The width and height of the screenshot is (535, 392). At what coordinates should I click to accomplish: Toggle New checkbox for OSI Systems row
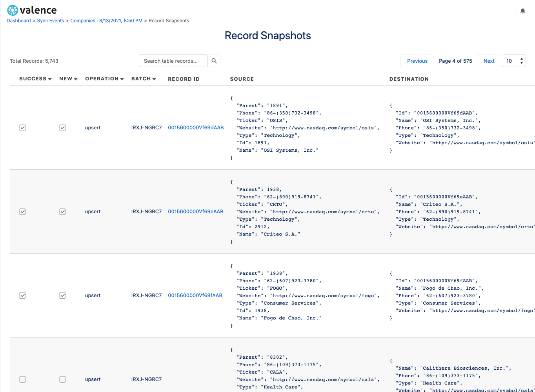coord(63,128)
